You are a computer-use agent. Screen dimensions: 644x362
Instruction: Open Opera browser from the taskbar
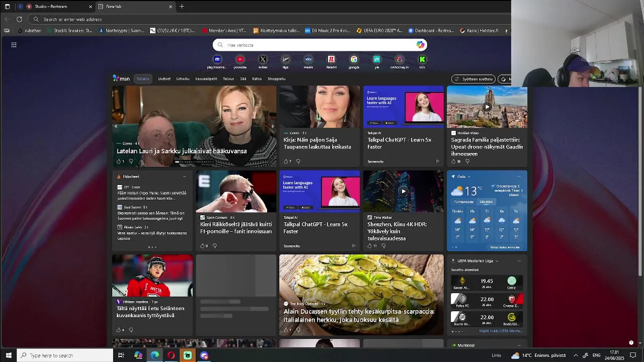(171, 355)
